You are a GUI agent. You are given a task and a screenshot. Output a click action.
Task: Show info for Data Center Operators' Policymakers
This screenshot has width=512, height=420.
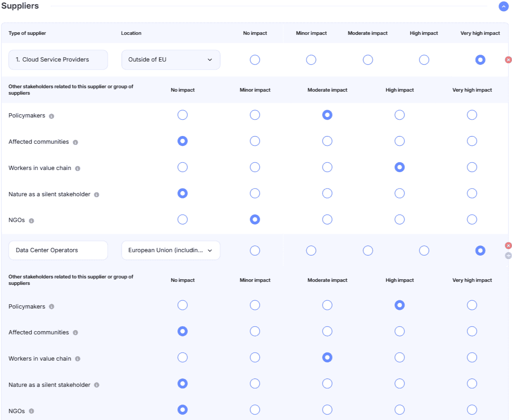point(52,307)
